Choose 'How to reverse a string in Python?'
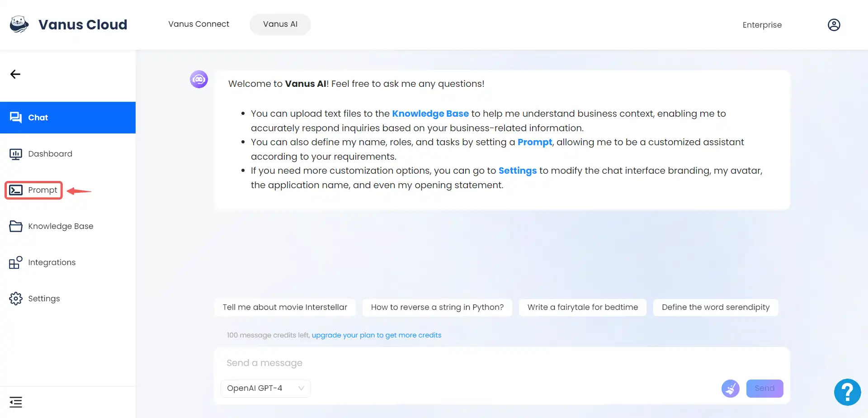The height and width of the screenshot is (418, 868). 437,307
